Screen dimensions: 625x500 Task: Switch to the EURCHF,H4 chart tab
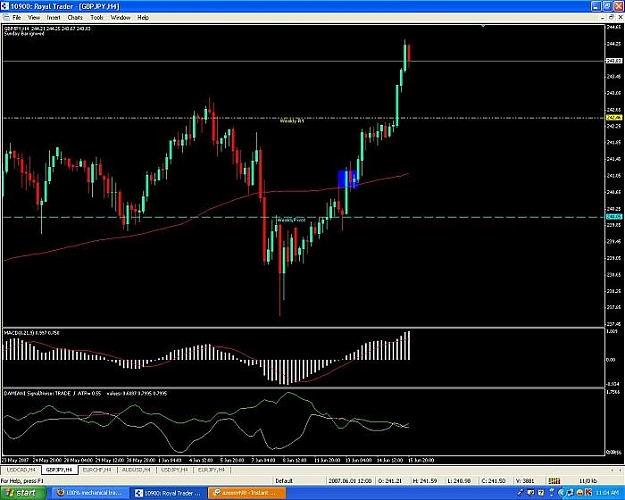96,470
